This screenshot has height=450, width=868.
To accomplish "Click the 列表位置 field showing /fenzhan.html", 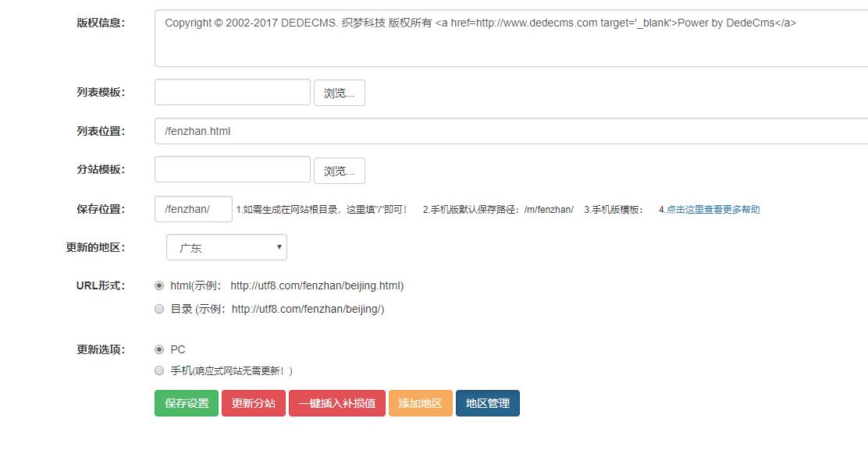I will tap(312, 130).
